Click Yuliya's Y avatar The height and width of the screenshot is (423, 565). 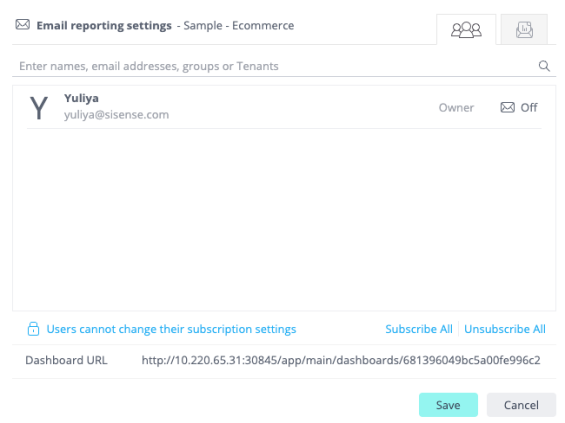39,107
